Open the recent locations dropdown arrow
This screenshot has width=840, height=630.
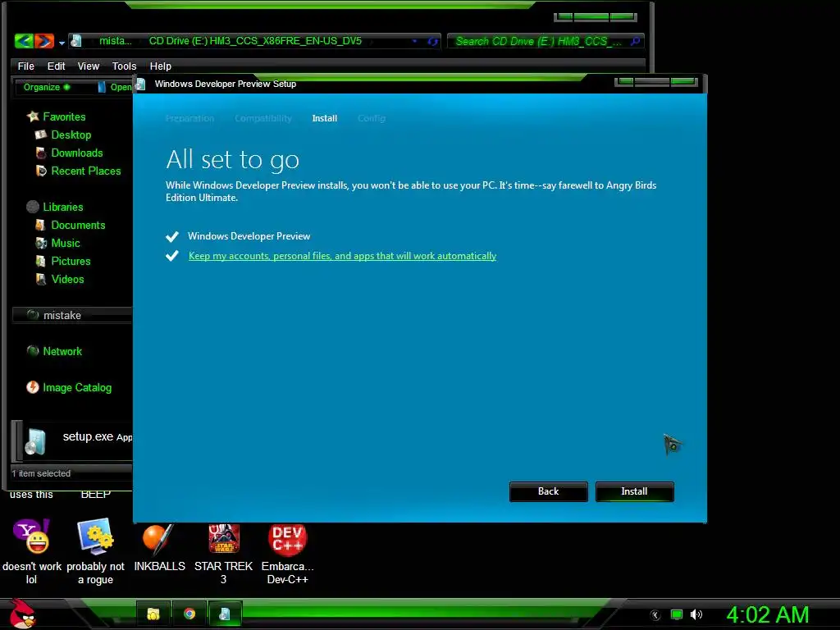pyautogui.click(x=62, y=43)
